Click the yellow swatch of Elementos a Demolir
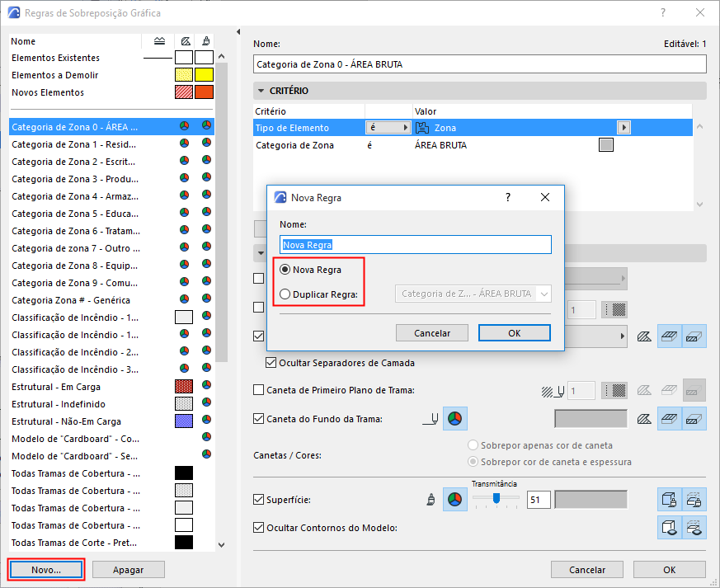Viewport: 720px width, 588px height. (204, 75)
